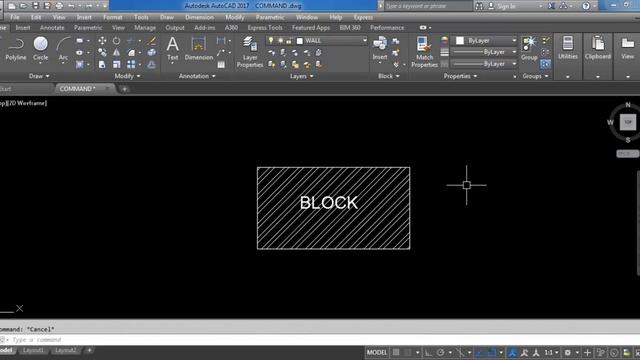Click the Array tool icon

click(131, 64)
